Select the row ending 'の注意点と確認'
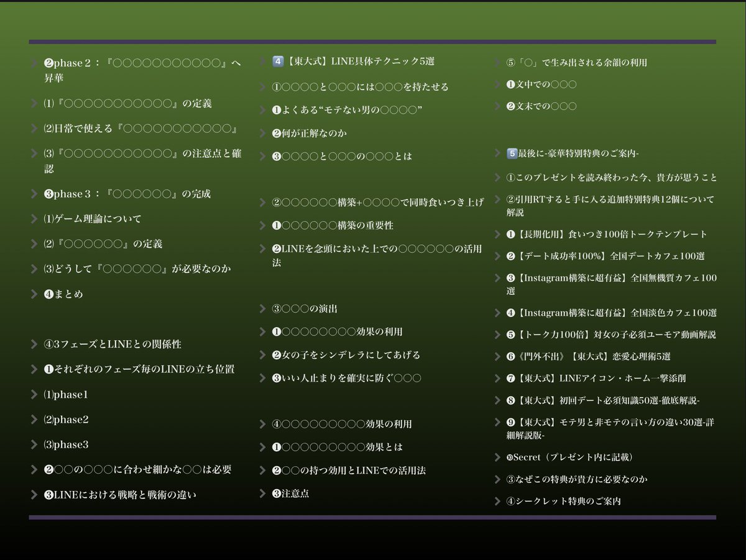The height and width of the screenshot is (560, 746). 142,160
